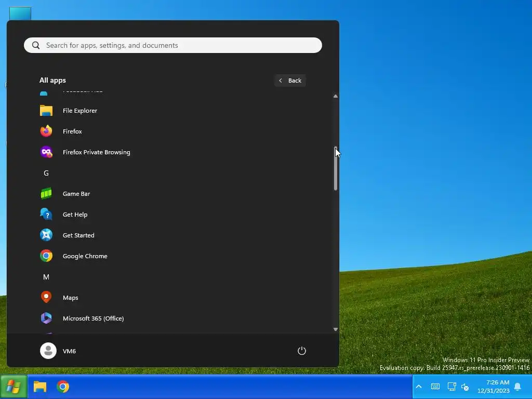The image size is (532, 399).
Task: Select the desktop icon behind Start menu
Action: coord(20,13)
